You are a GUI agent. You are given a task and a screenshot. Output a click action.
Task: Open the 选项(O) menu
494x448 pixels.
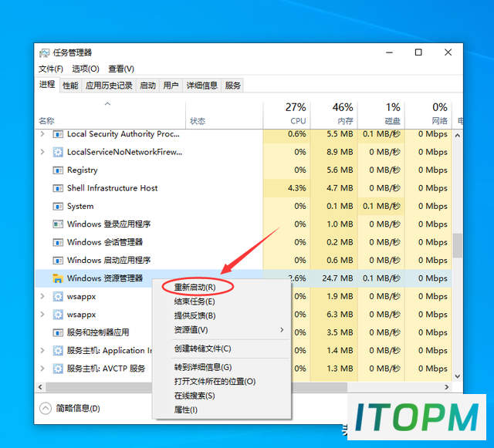86,69
